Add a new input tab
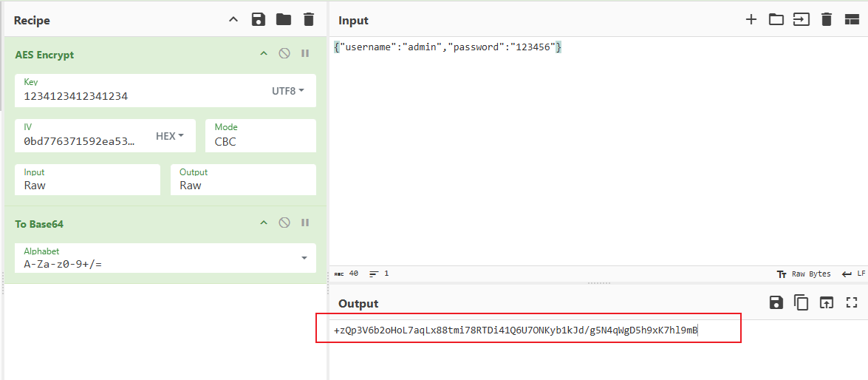Viewport: 868px width, 380px height. click(x=751, y=20)
